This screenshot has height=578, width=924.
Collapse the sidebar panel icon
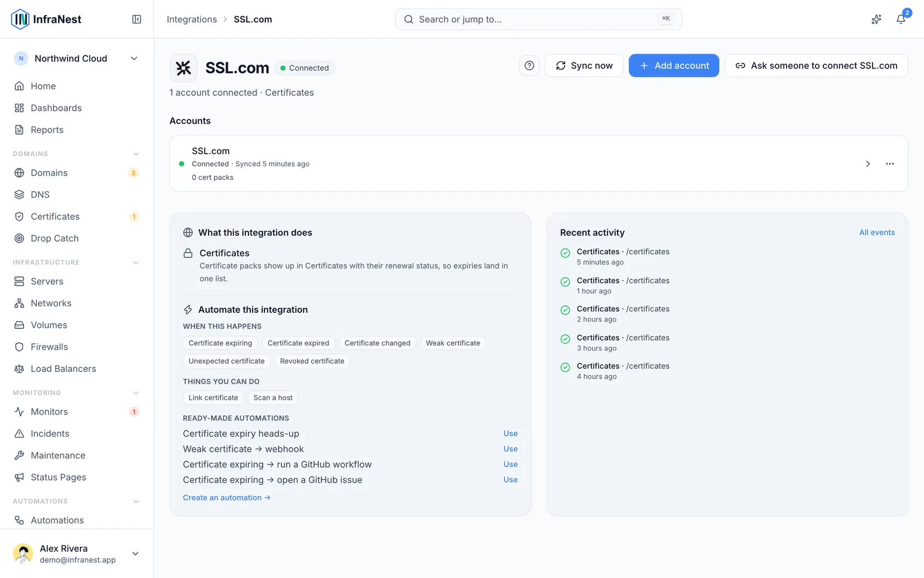(137, 19)
